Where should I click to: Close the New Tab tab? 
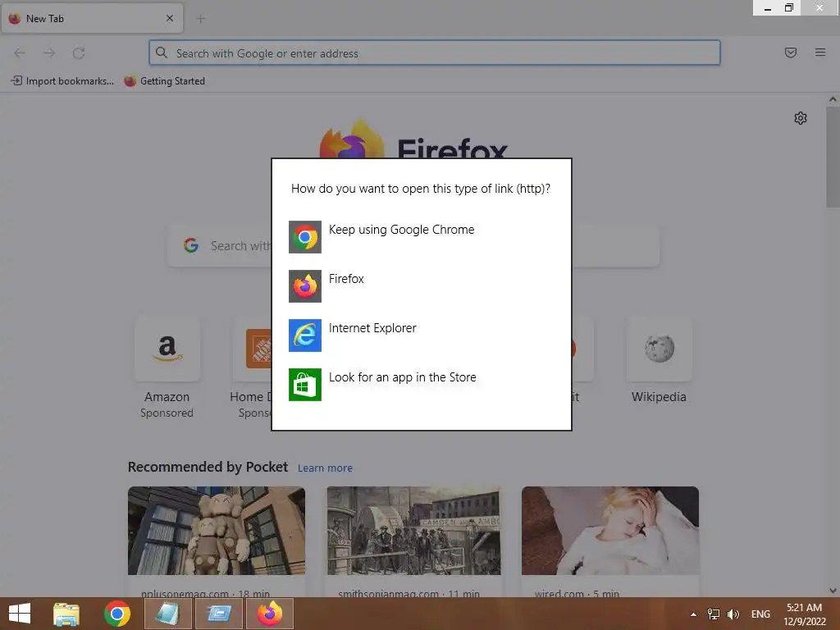click(170, 18)
